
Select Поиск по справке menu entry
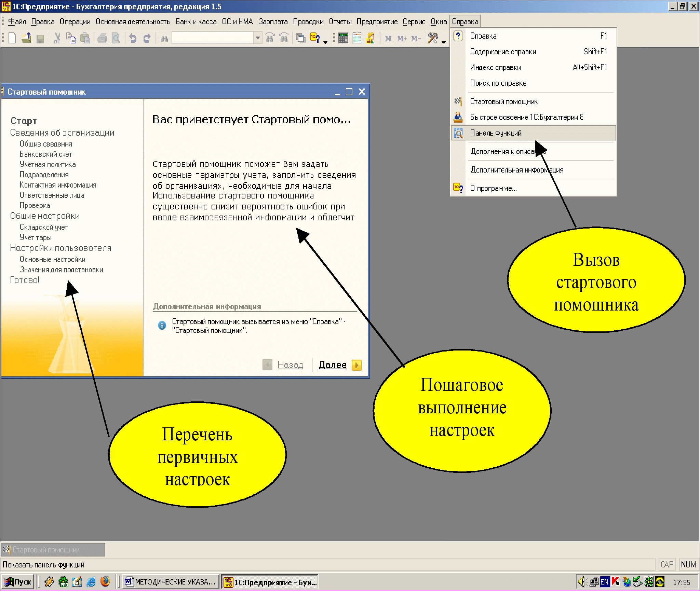tap(534, 83)
